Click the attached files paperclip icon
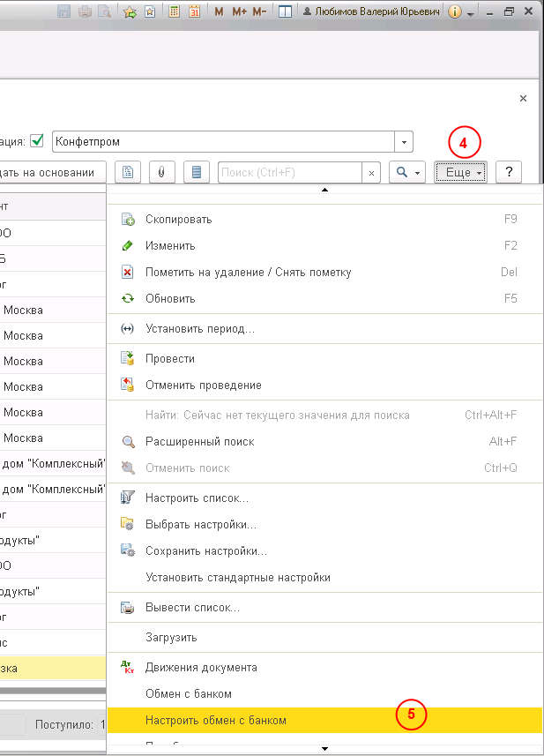 coord(161,173)
